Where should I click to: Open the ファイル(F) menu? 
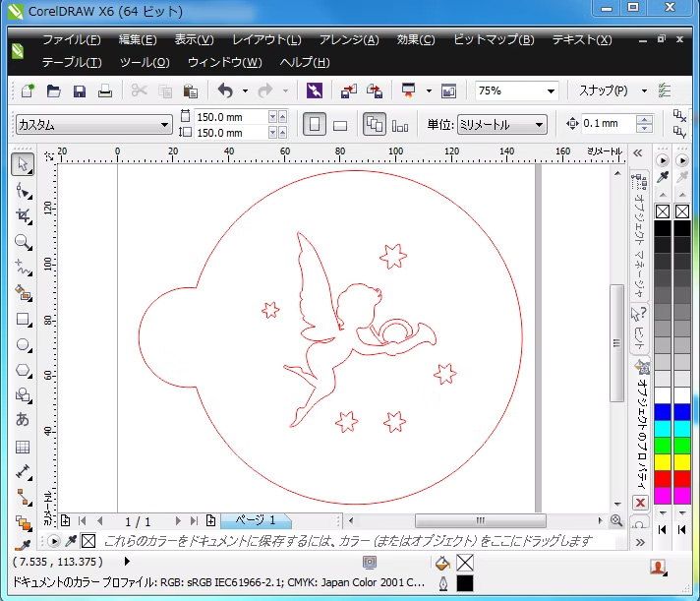pos(71,40)
